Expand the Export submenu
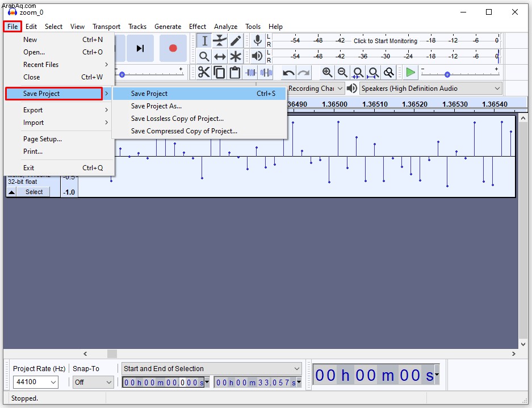 (59, 110)
